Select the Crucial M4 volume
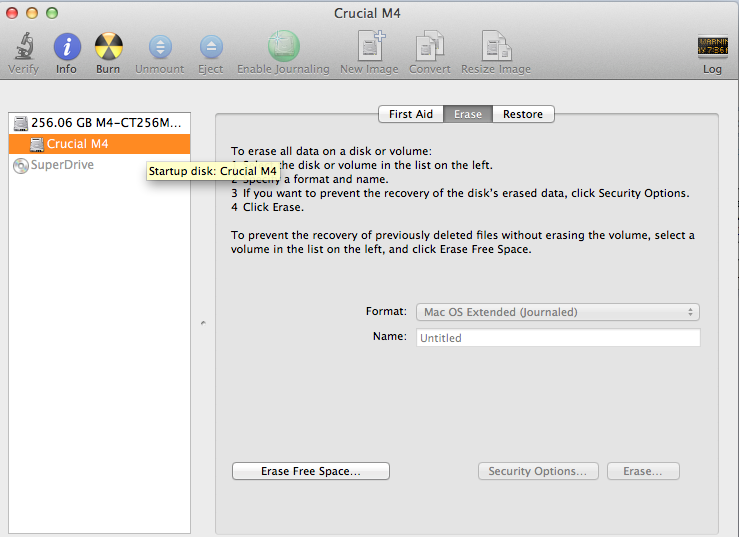739x537 pixels. pos(99,144)
